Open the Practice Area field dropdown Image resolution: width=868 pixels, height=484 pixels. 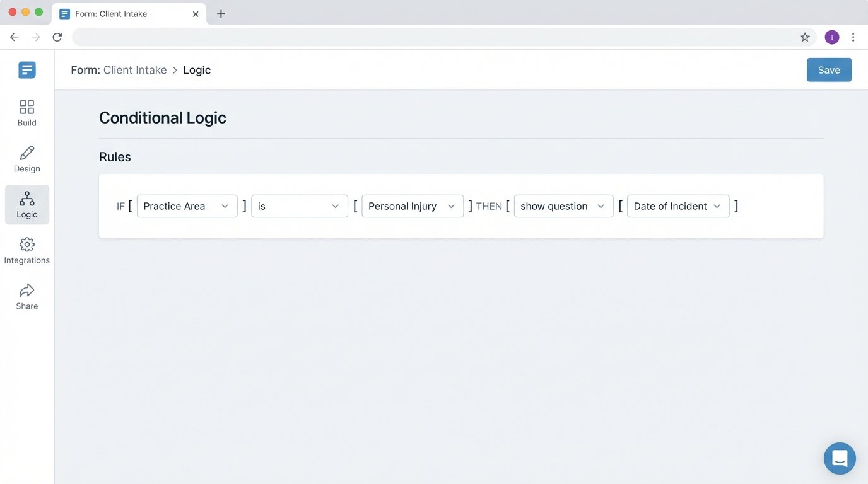(x=186, y=205)
